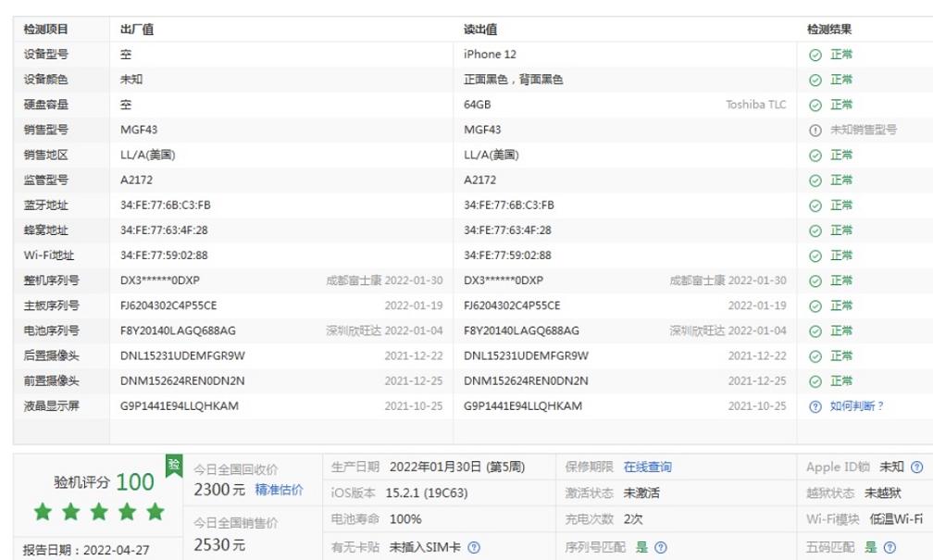The height and width of the screenshot is (560, 933).
Task: Click the 正常 checkmark for 蓝牙地址 row
Action: [x=816, y=205]
